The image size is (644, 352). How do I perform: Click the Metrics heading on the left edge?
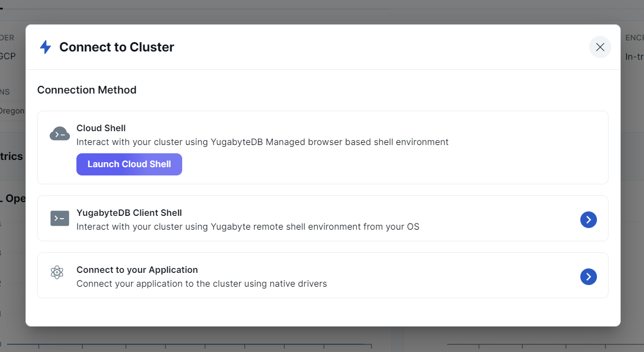tap(11, 156)
